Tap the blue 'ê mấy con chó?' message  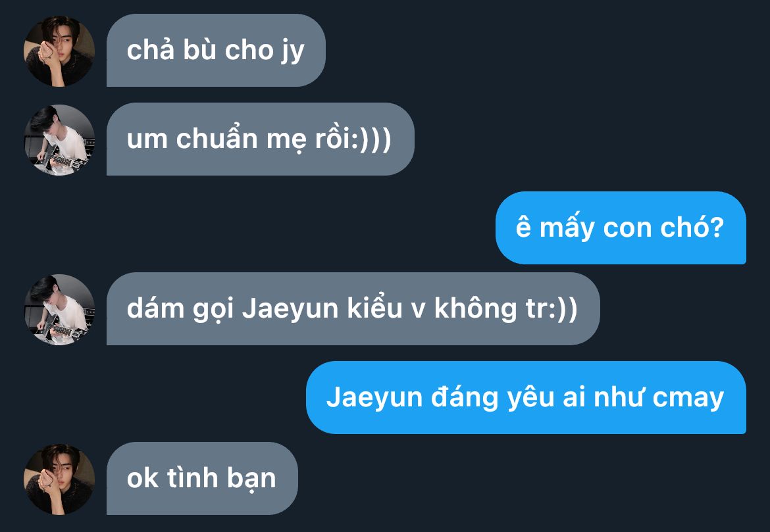pyautogui.click(x=621, y=228)
